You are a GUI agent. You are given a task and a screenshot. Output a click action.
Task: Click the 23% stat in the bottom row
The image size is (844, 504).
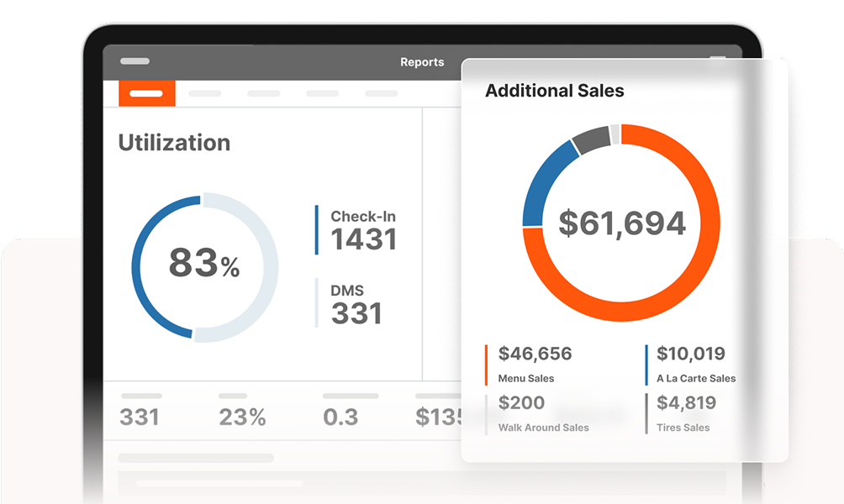coord(242,416)
